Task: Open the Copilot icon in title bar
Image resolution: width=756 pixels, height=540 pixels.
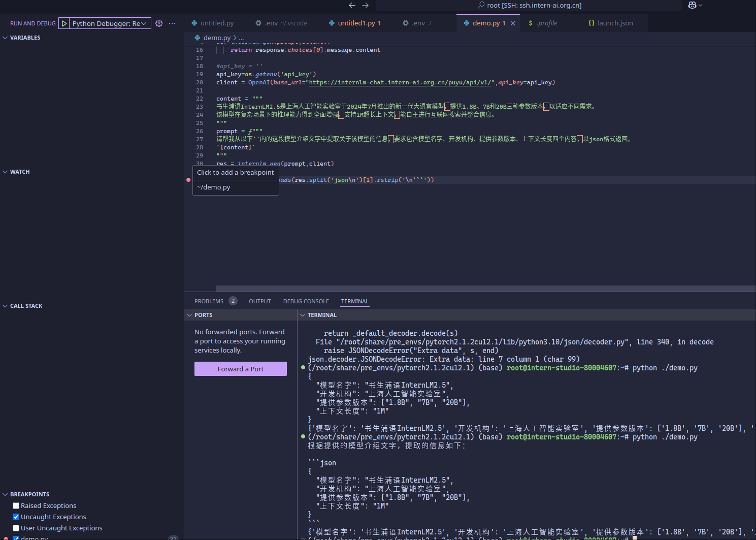Action: coord(692,5)
